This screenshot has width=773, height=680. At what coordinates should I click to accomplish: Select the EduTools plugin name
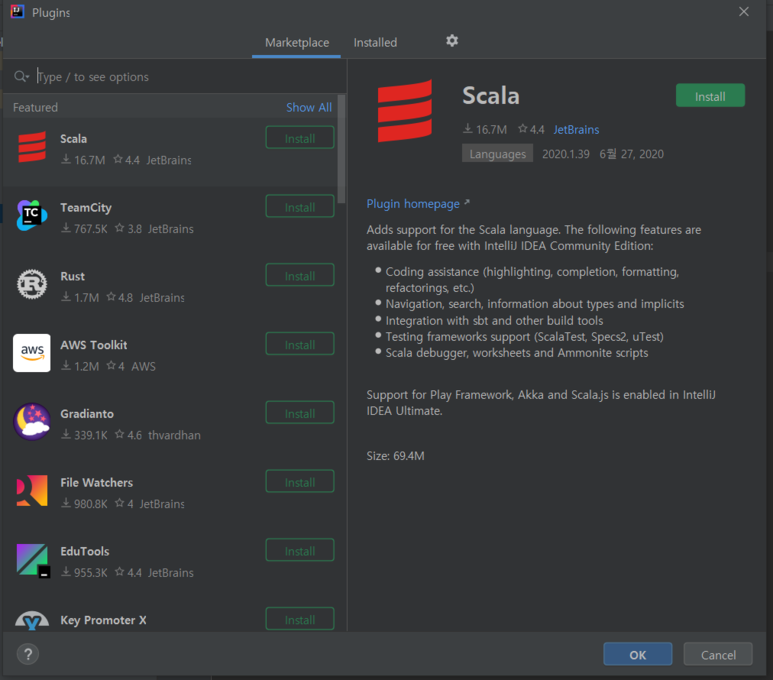pos(84,551)
